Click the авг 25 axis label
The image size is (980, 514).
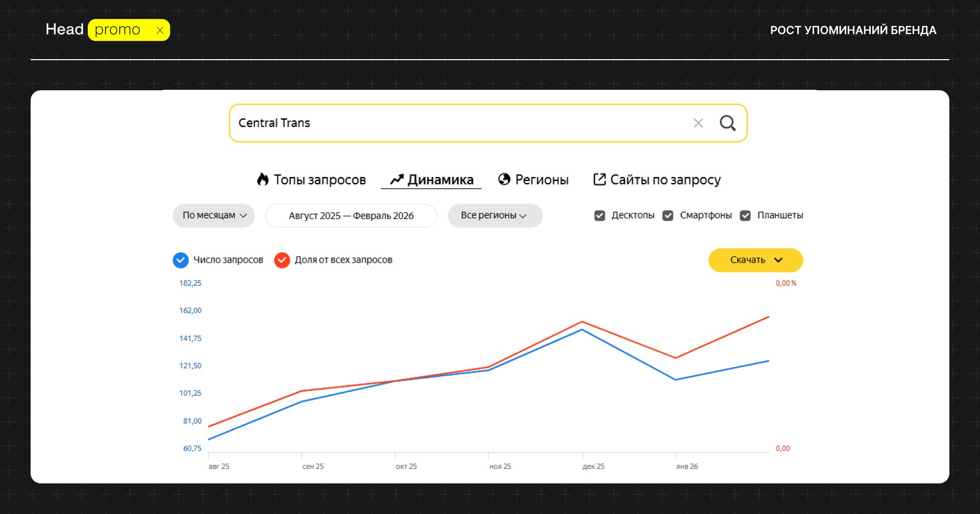click(219, 467)
